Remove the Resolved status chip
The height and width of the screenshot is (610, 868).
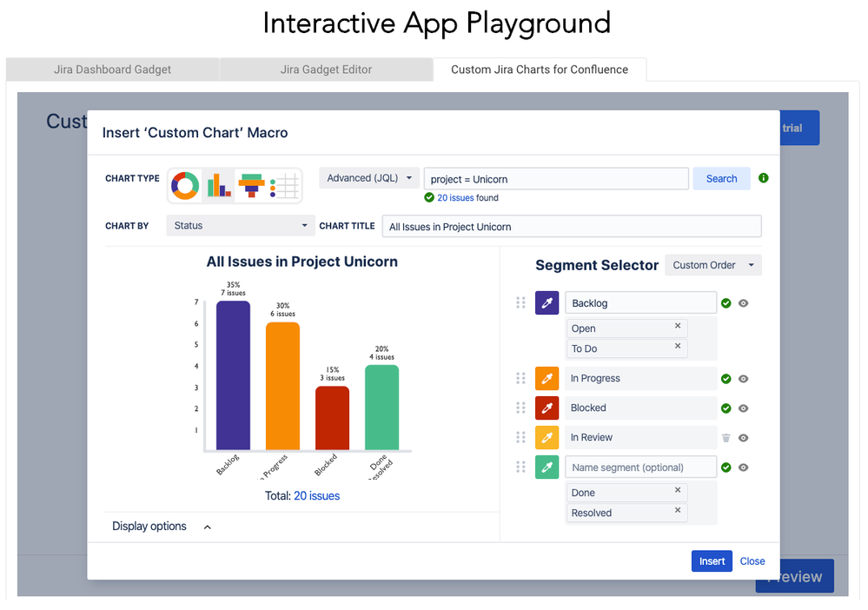click(678, 513)
